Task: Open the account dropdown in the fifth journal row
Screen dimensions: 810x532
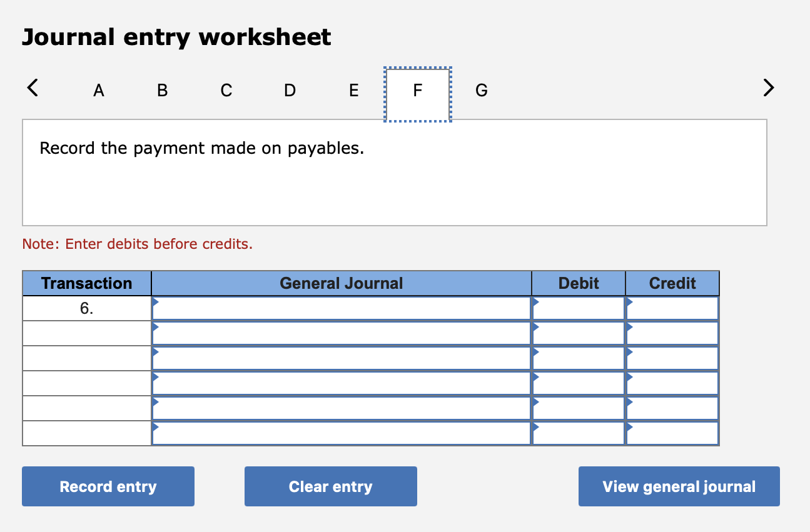Action: 154,402
